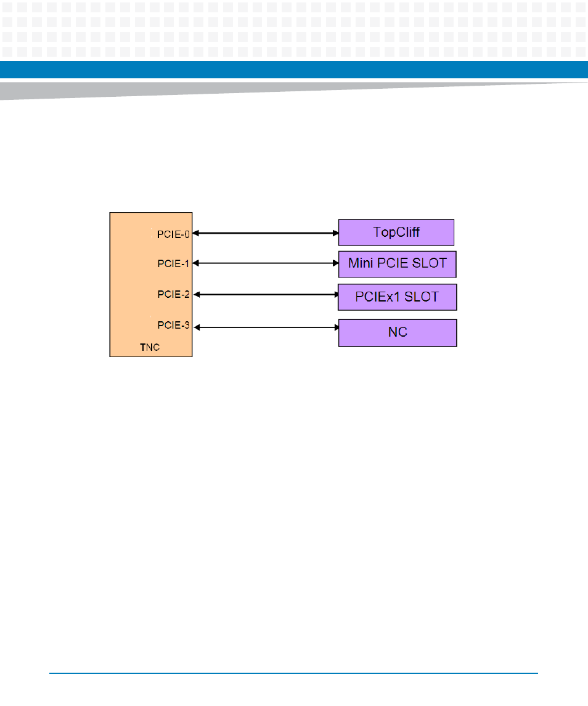This screenshot has width=588, height=706.
Task: Select the NC box
Action: [398, 332]
